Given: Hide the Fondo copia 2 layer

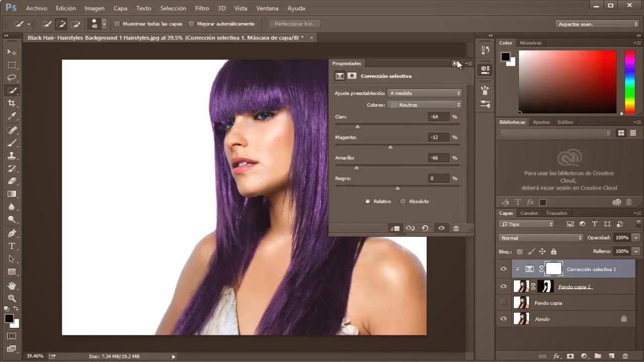Looking at the screenshot, I should [x=503, y=287].
